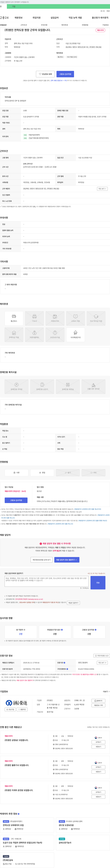Image resolution: width=110 pixels, height=868 pixels.
Task: Click the 전송 send button
Action: (x=98, y=583)
